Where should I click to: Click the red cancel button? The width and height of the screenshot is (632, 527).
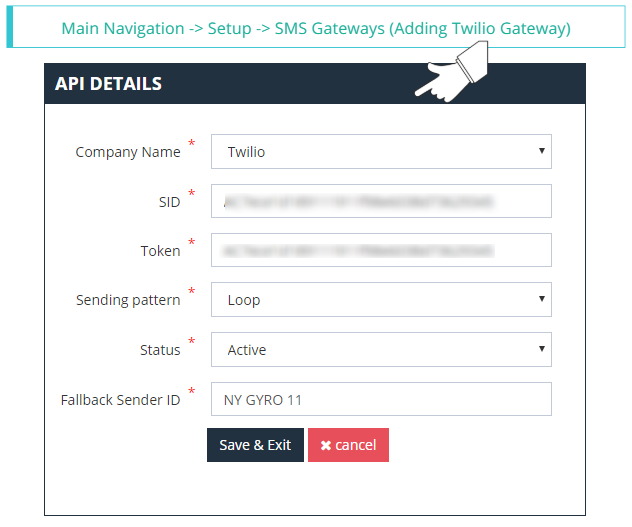coord(348,445)
